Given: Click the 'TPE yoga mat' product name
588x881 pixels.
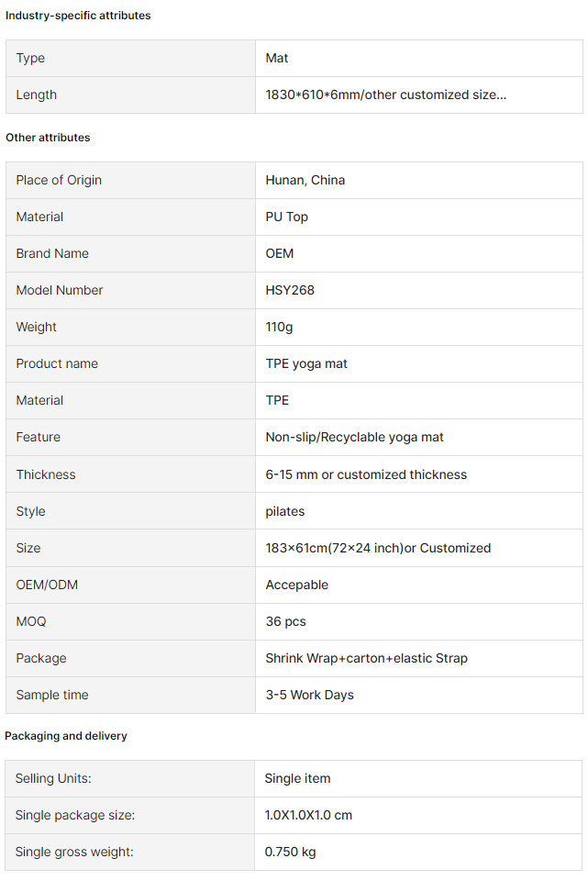Looking at the screenshot, I should click(x=306, y=364).
